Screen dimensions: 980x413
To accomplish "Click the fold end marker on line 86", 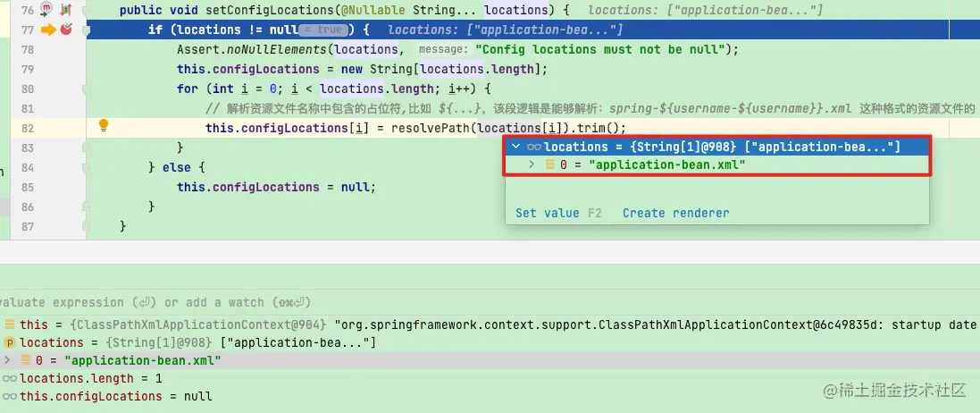I will click(x=87, y=206).
